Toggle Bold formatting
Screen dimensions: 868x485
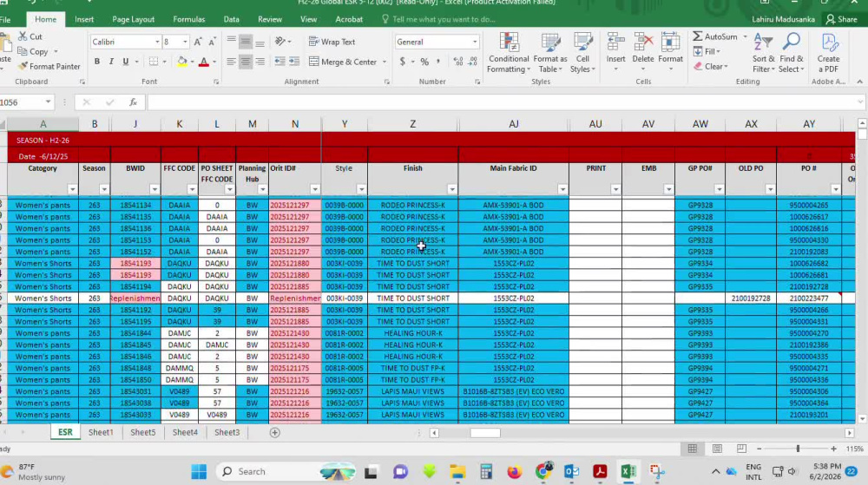[97, 62]
